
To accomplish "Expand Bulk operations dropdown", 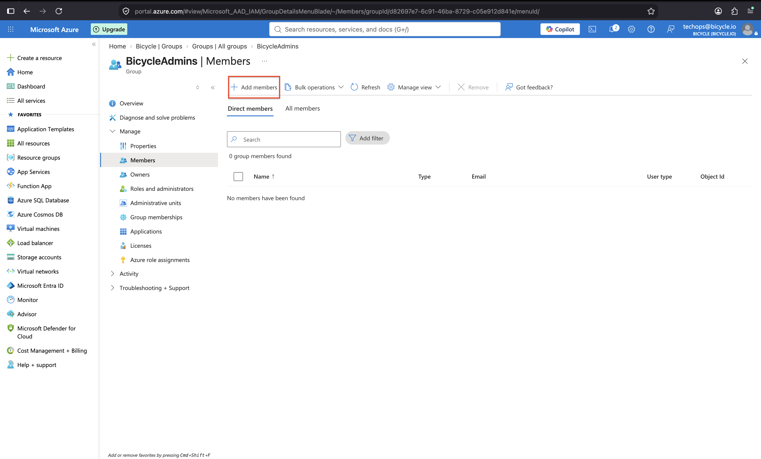I will coord(314,87).
